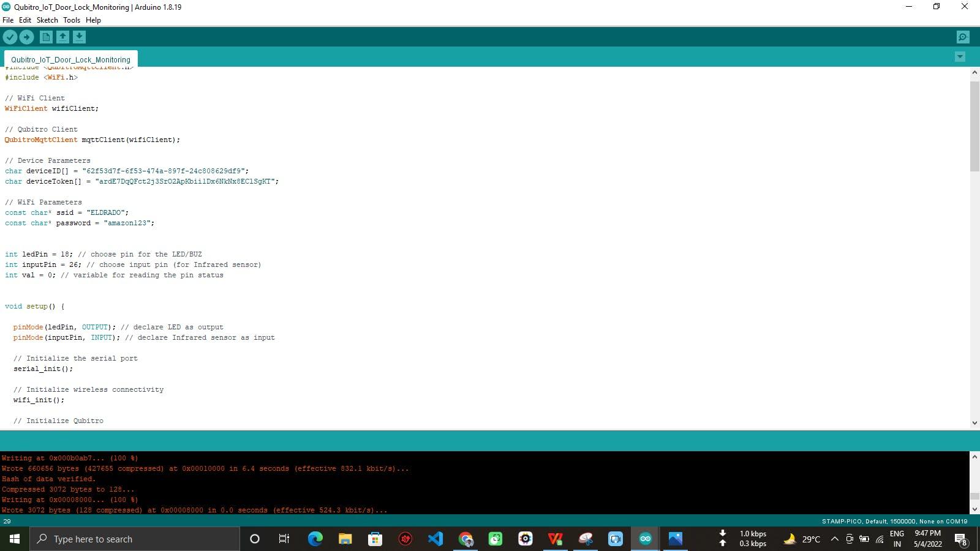Open a sketch with the Open icon
980x551 pixels.
coord(62,37)
